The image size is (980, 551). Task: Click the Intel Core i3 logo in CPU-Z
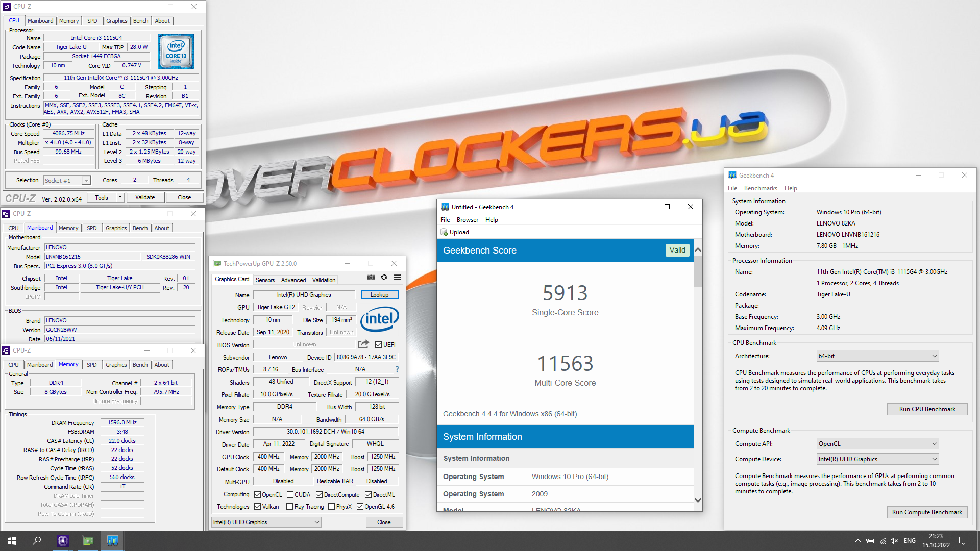[x=176, y=52]
